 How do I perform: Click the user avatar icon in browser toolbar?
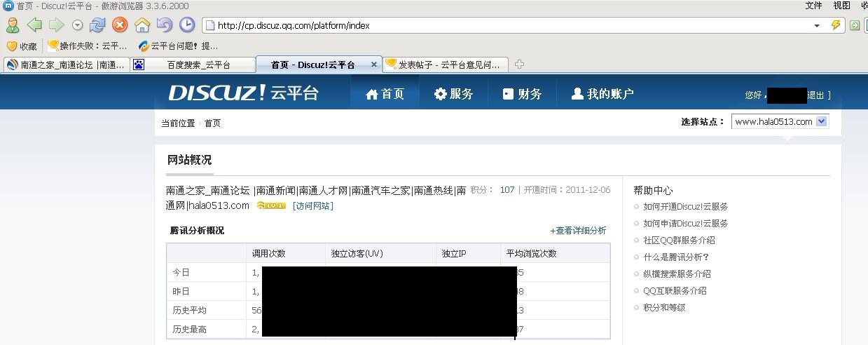(x=13, y=25)
